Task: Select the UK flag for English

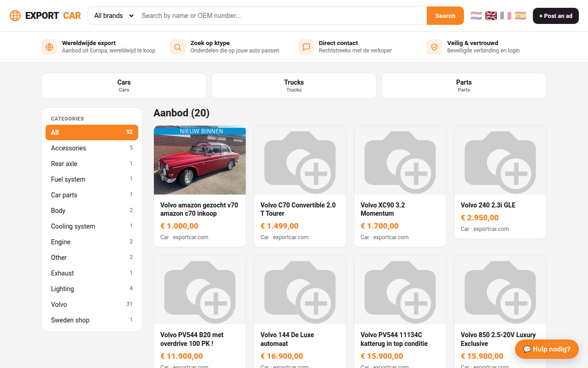Action: [x=491, y=16]
